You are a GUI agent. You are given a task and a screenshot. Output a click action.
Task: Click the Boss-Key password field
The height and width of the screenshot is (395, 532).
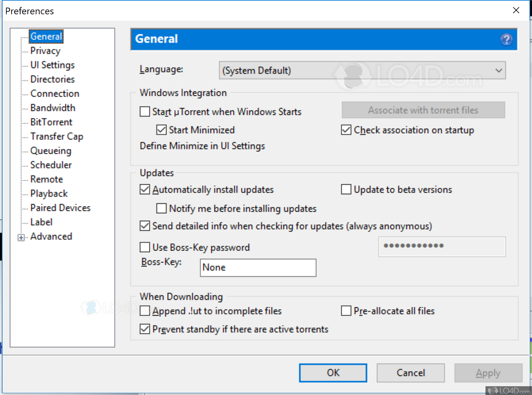442,247
